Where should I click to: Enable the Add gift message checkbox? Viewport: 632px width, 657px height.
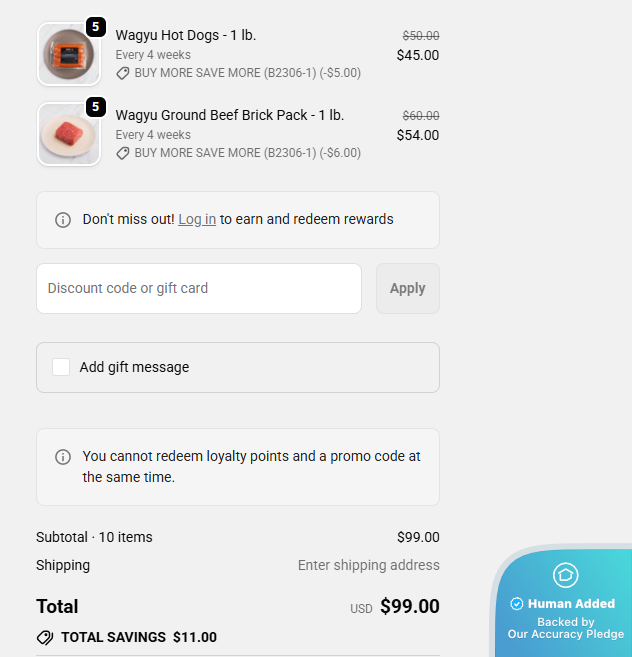pyautogui.click(x=61, y=367)
